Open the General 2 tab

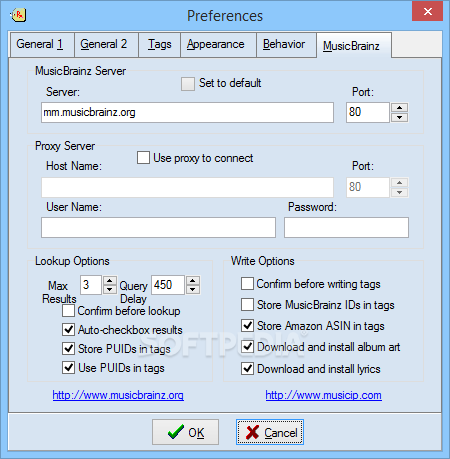tap(106, 45)
